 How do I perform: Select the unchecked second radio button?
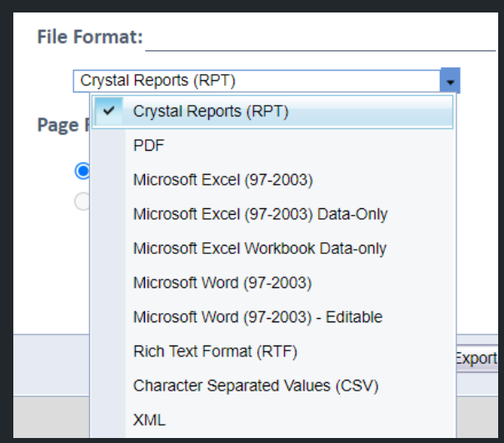click(x=82, y=202)
